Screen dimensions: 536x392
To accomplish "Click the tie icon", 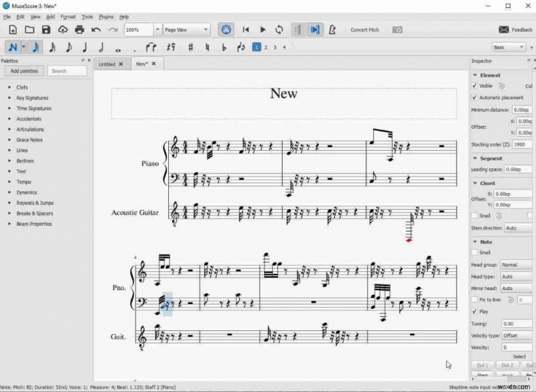I will 151,47.
